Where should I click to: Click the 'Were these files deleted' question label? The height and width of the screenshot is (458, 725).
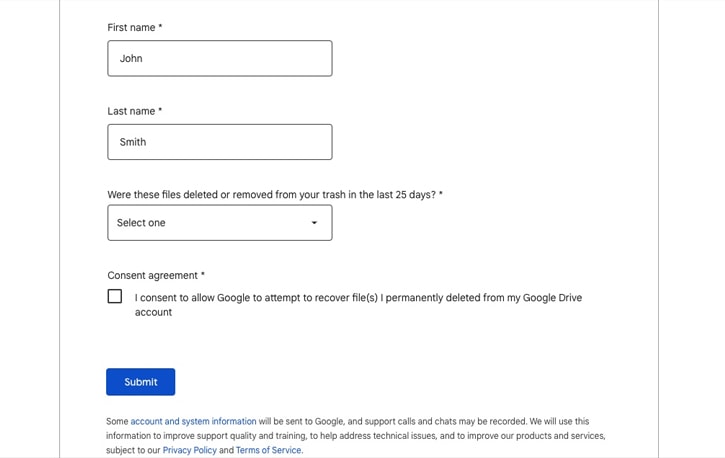pos(271,195)
